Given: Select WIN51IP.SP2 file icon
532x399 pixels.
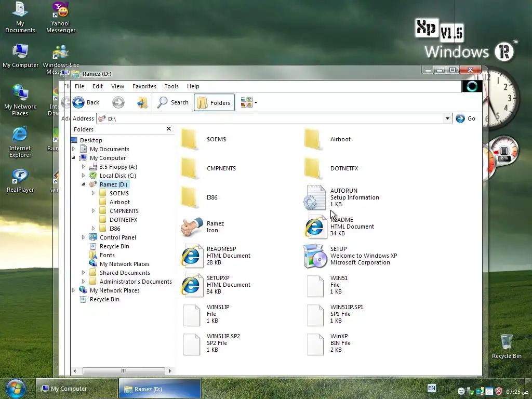Looking at the screenshot, I should (192, 344).
